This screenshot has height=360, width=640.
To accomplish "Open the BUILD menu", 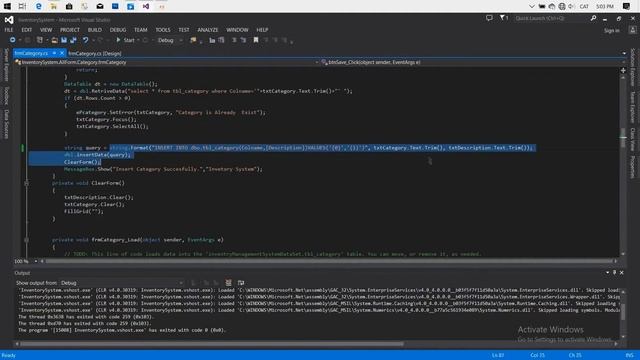I will pyautogui.click(x=95, y=30).
